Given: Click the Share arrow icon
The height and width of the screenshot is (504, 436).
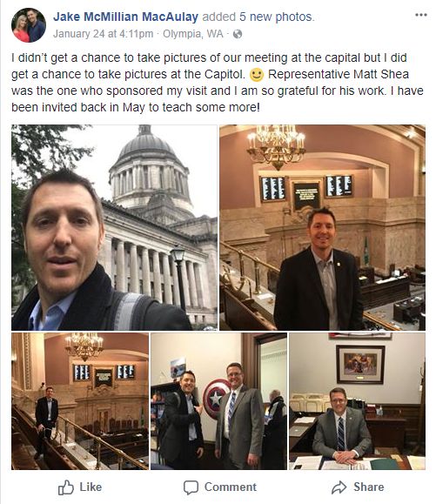Looking at the screenshot, I should (339, 487).
